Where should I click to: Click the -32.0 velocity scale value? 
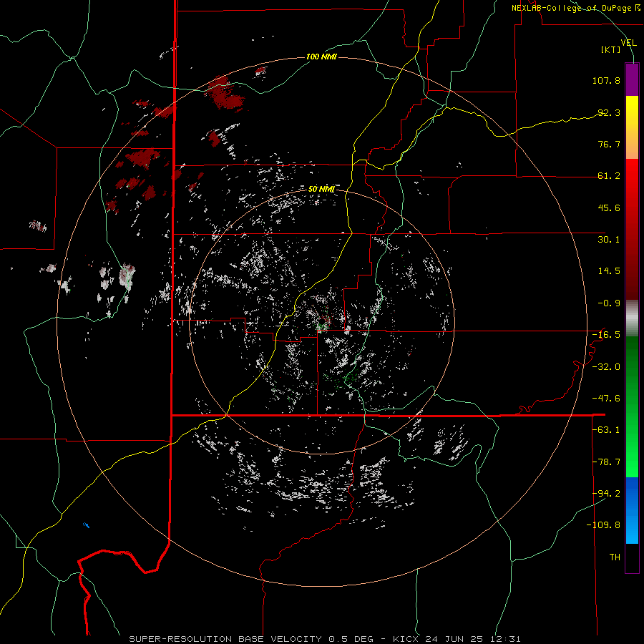606,367
